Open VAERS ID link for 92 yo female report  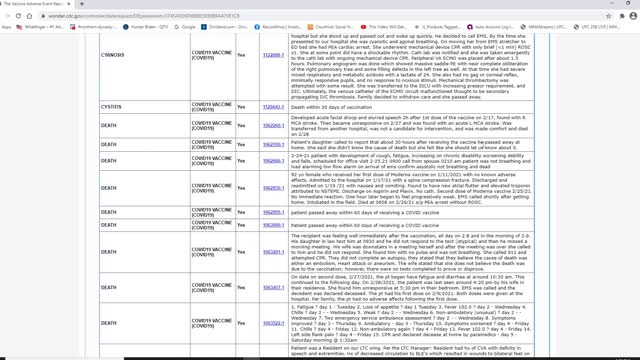point(273,188)
